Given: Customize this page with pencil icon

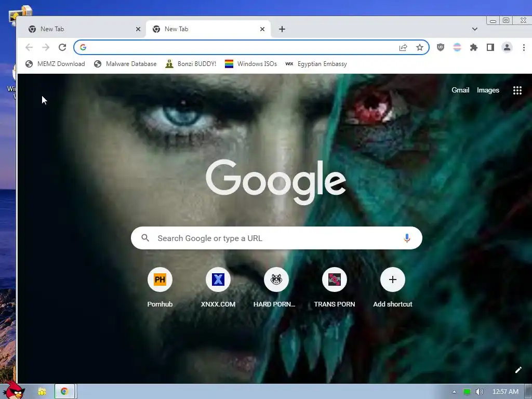Looking at the screenshot, I should 518,370.
